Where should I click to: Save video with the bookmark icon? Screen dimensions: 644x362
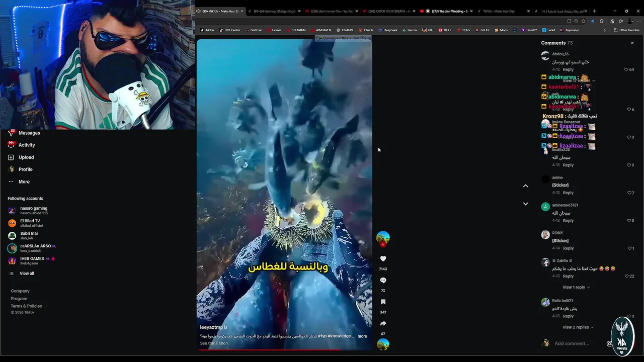pyautogui.click(x=383, y=302)
